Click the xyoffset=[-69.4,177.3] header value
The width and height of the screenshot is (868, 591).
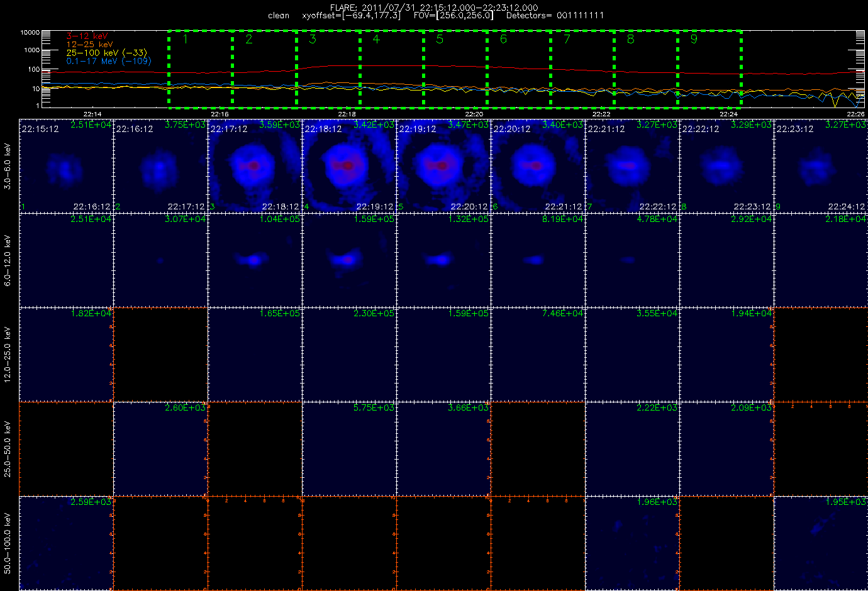(351, 16)
